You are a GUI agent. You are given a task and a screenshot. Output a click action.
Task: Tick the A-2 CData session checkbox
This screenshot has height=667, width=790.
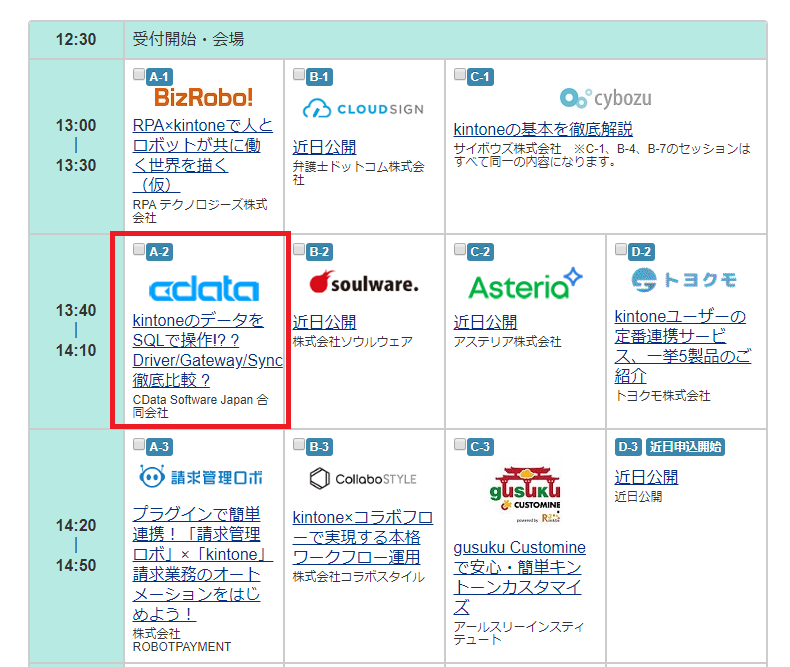pos(139,249)
